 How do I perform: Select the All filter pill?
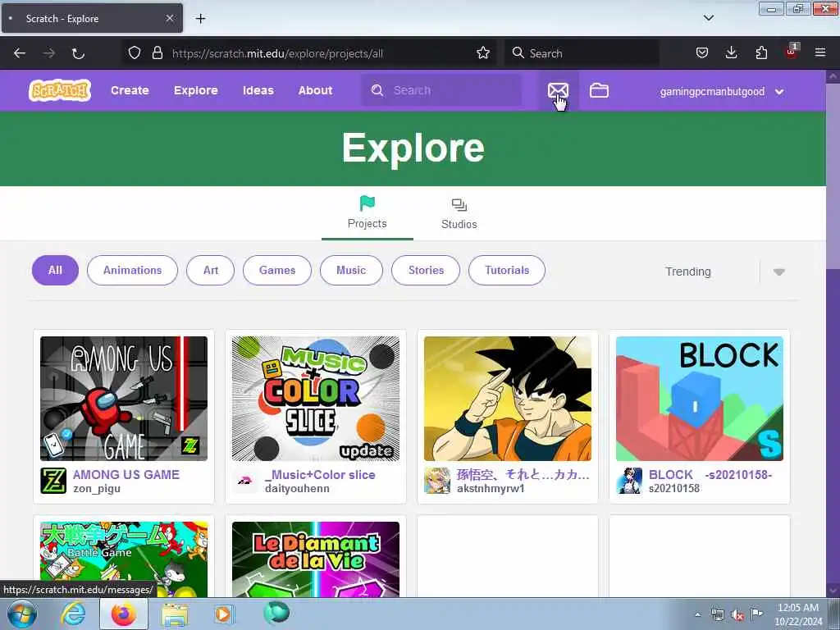coord(55,270)
